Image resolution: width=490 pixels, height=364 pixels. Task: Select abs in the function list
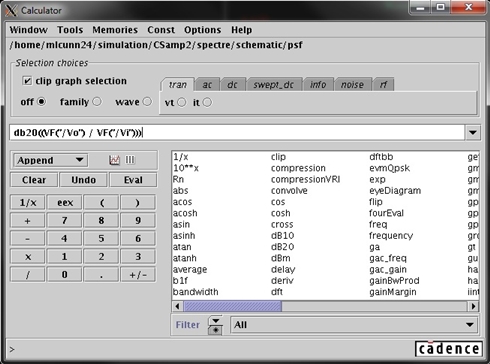[x=180, y=191]
